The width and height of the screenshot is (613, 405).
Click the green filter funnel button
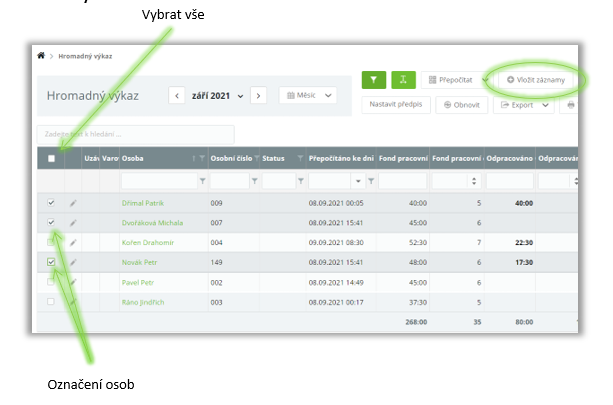click(374, 79)
